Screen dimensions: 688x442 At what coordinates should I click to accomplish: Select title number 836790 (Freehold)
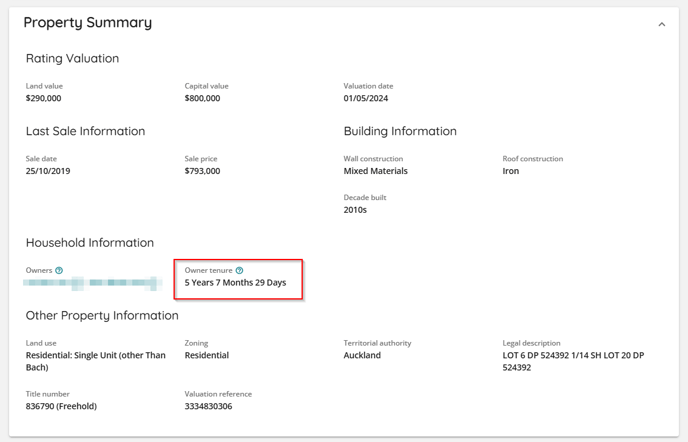(61, 406)
